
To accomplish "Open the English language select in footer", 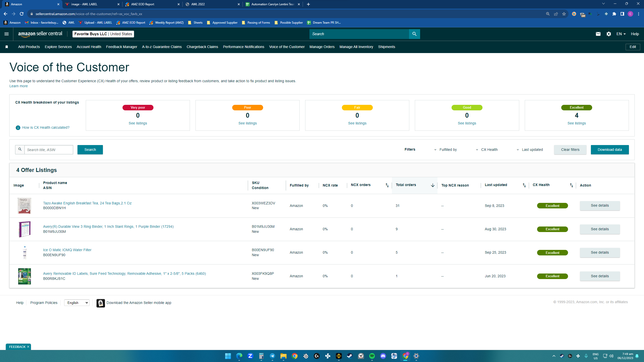I will [77, 303].
